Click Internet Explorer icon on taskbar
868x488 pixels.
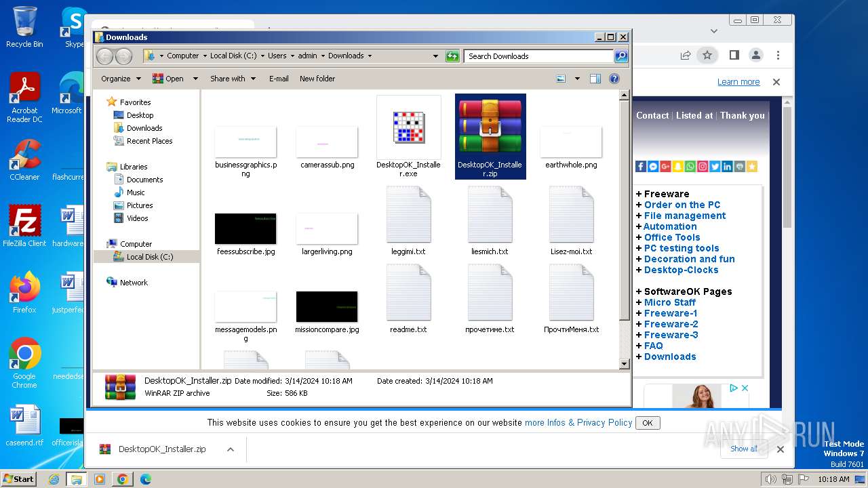click(54, 479)
